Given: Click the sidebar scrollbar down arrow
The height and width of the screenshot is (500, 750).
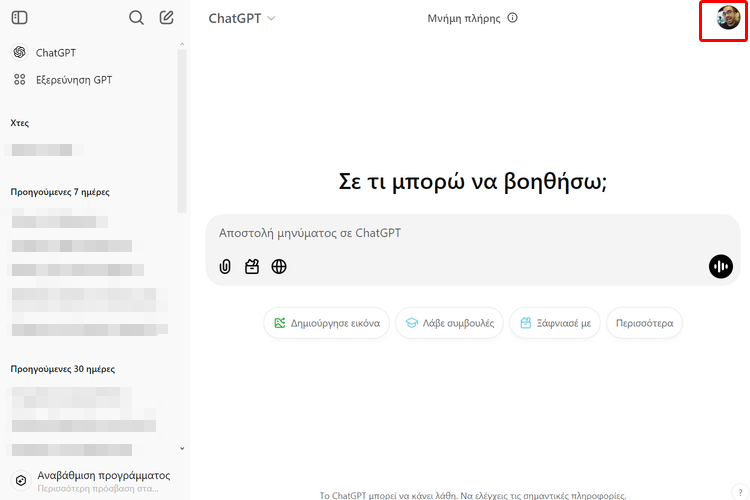Looking at the screenshot, I should (x=182, y=448).
